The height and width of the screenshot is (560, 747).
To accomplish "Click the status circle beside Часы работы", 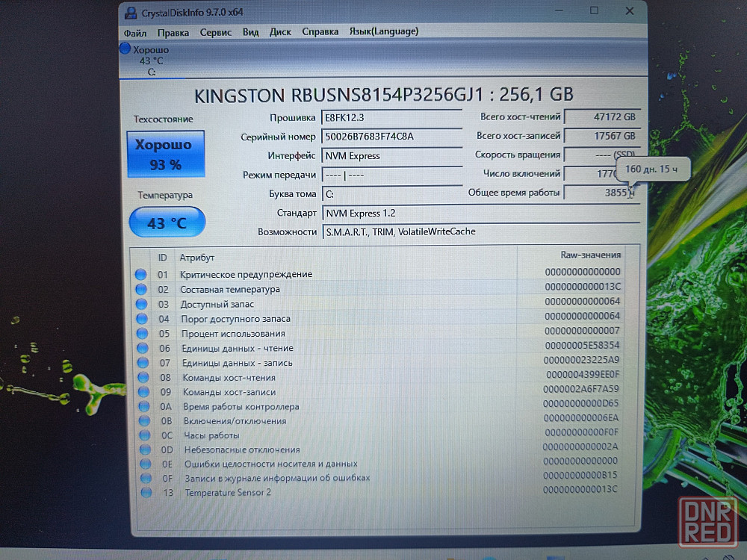I will pyautogui.click(x=144, y=435).
